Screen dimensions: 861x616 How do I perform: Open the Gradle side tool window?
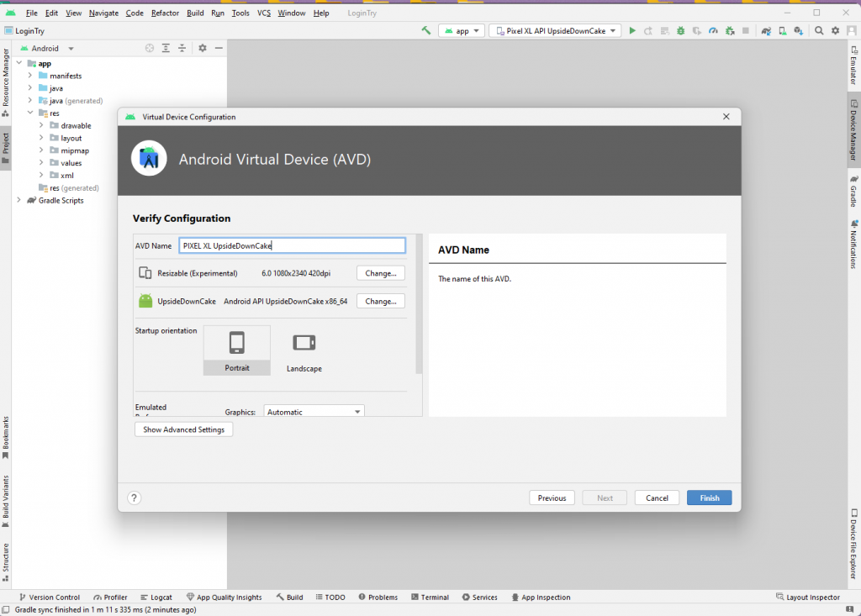point(854,191)
